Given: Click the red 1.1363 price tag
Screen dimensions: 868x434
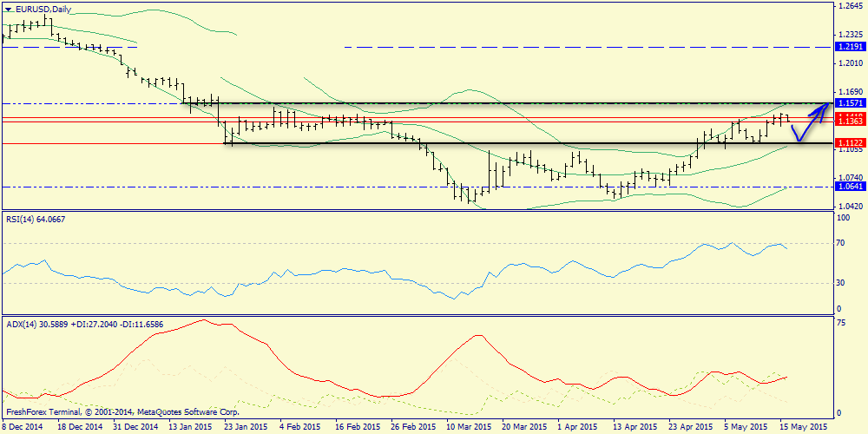Looking at the screenshot, I should [x=848, y=122].
